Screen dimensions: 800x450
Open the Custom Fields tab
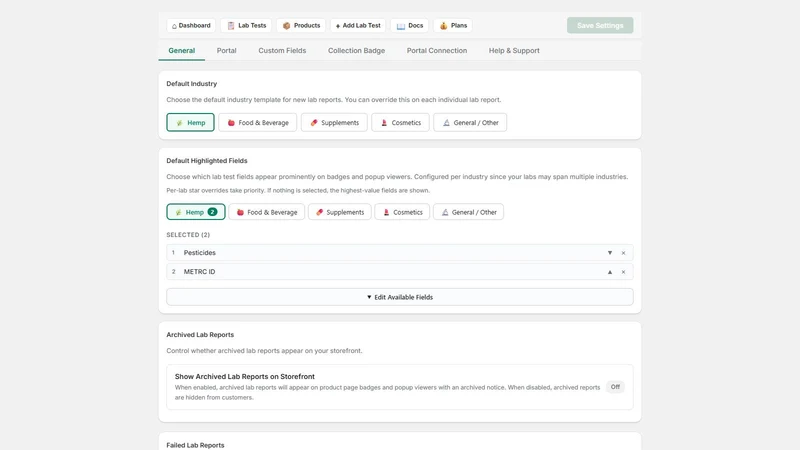(x=282, y=51)
